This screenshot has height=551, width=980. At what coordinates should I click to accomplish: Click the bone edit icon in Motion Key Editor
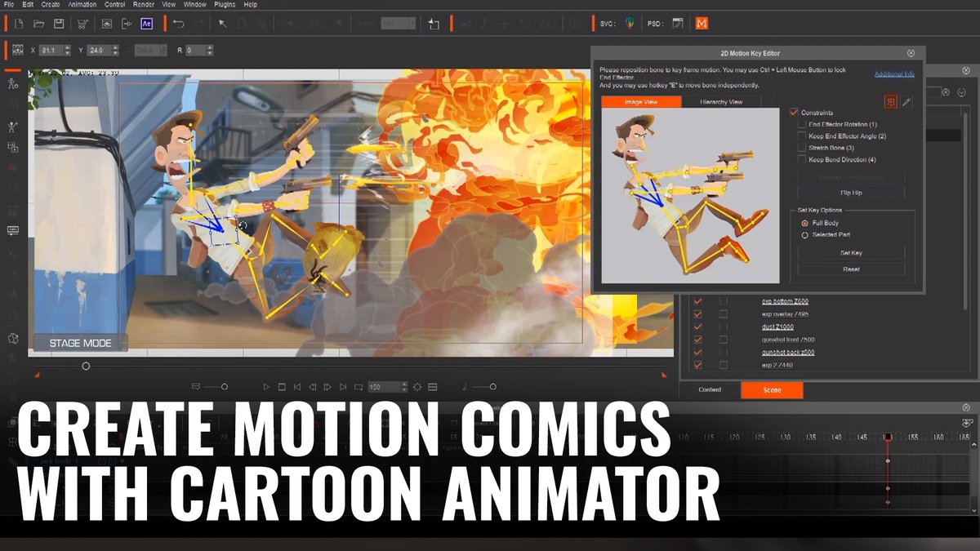(892, 102)
